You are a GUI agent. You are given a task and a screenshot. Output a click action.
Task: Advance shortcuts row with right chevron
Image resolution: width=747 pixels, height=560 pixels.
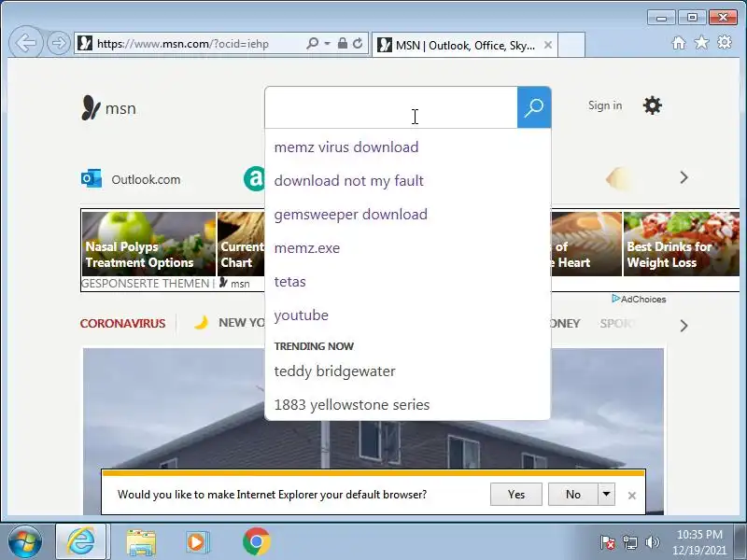click(x=684, y=177)
